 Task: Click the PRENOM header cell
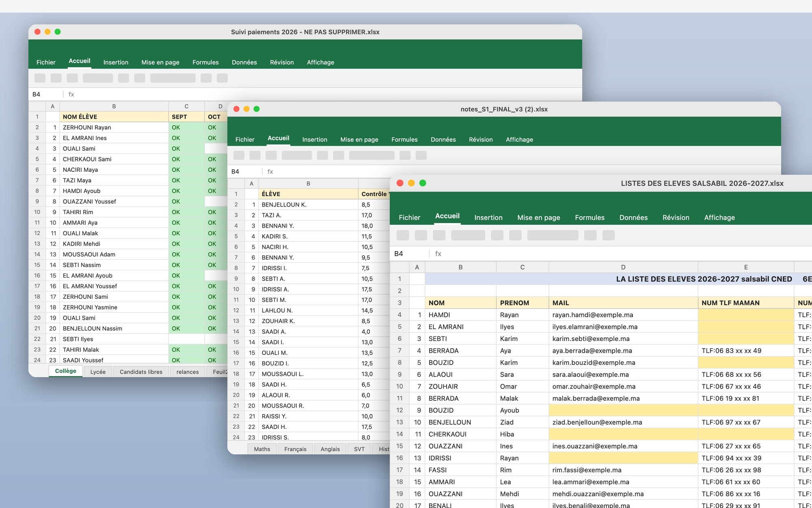point(523,303)
